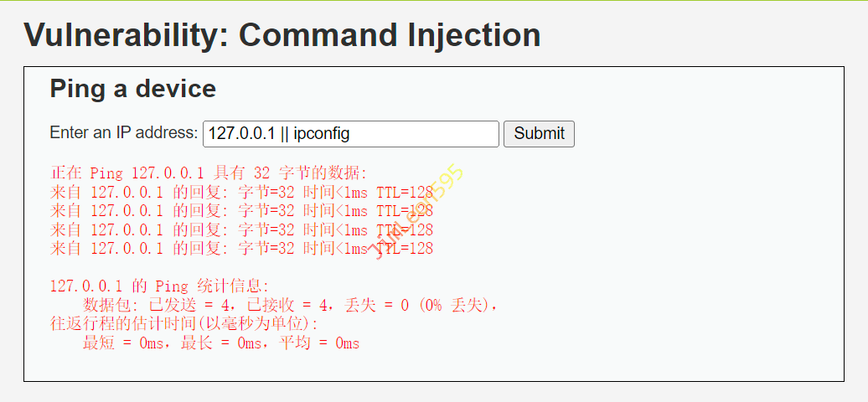This screenshot has height=402, width=868.
Task: Click the Vulnerability: Command Injection heading
Action: click(x=282, y=35)
